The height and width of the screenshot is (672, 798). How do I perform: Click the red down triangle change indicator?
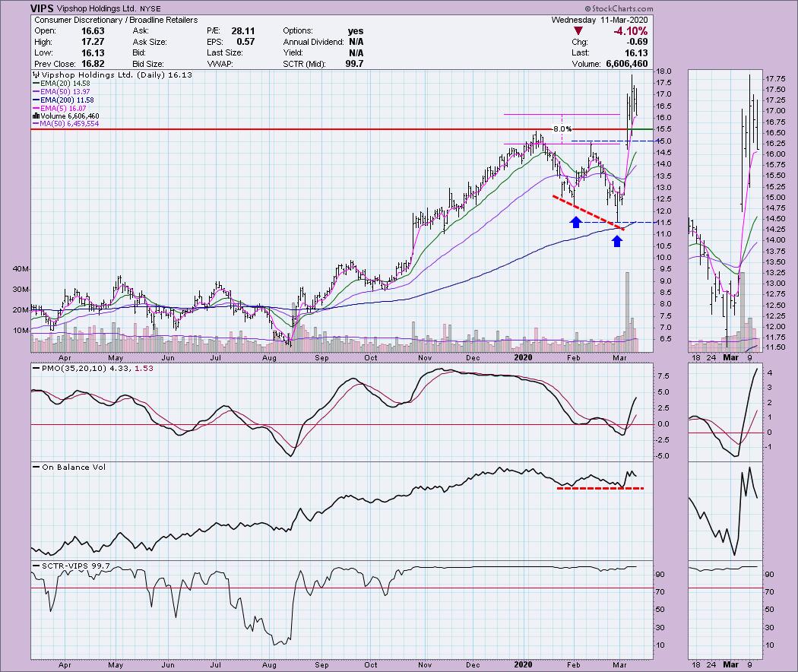click(578, 31)
